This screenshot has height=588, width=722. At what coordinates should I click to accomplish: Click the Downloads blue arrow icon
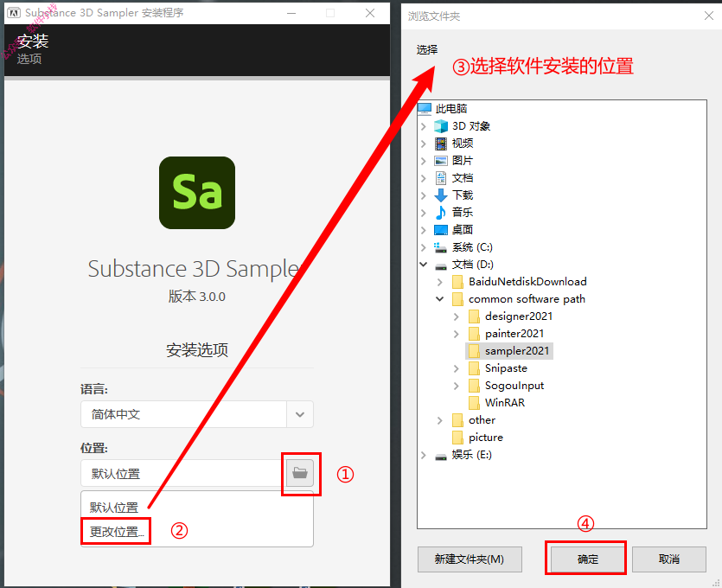(441, 195)
